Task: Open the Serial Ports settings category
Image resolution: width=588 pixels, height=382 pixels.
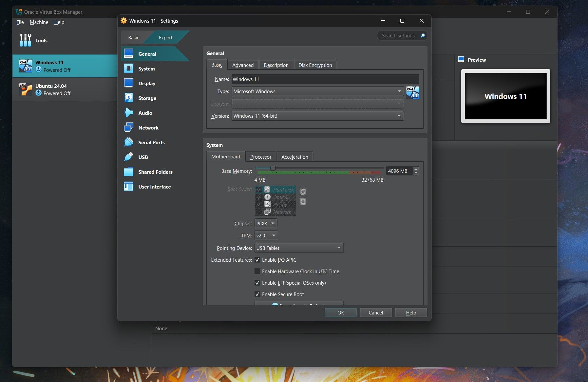Action: (x=155, y=142)
